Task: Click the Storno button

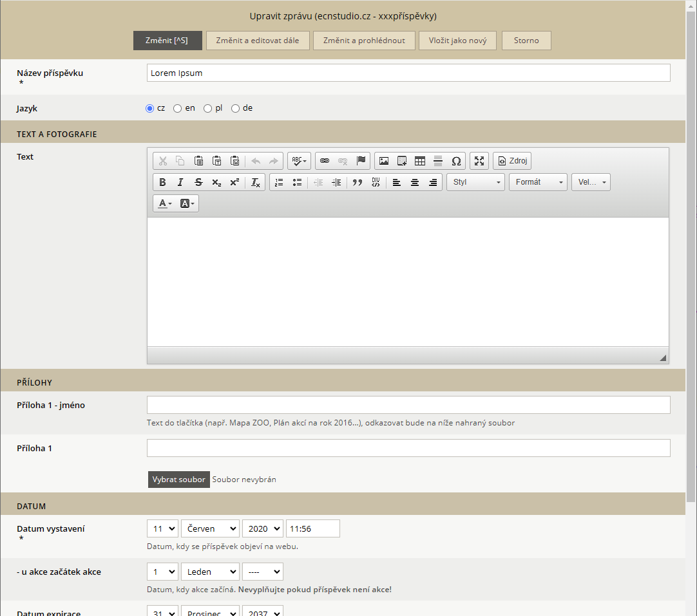Action: click(526, 41)
